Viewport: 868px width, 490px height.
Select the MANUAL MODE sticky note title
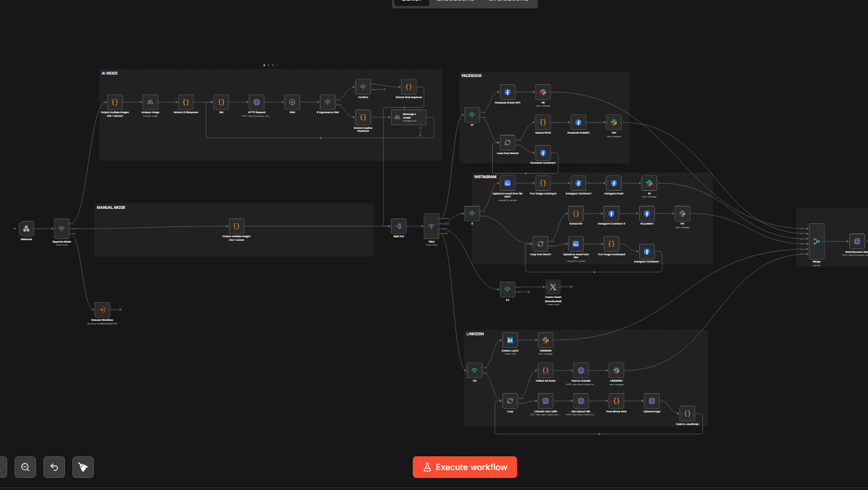[111, 208]
